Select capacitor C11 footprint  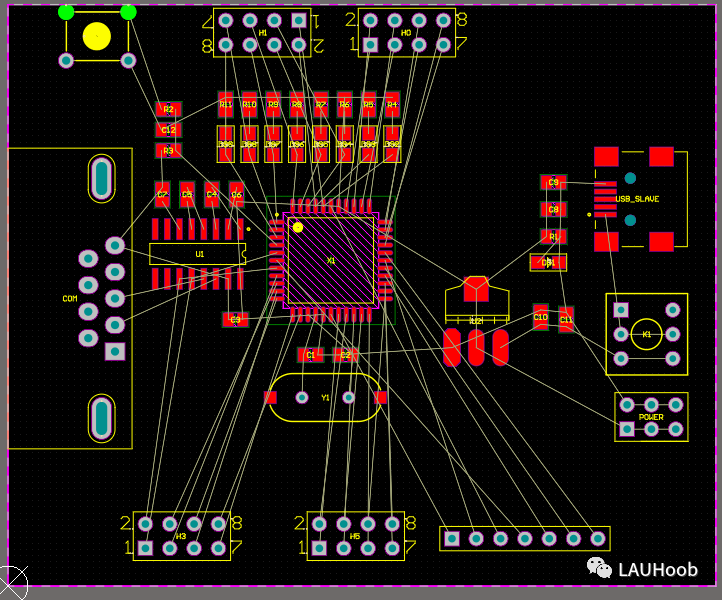(566, 319)
